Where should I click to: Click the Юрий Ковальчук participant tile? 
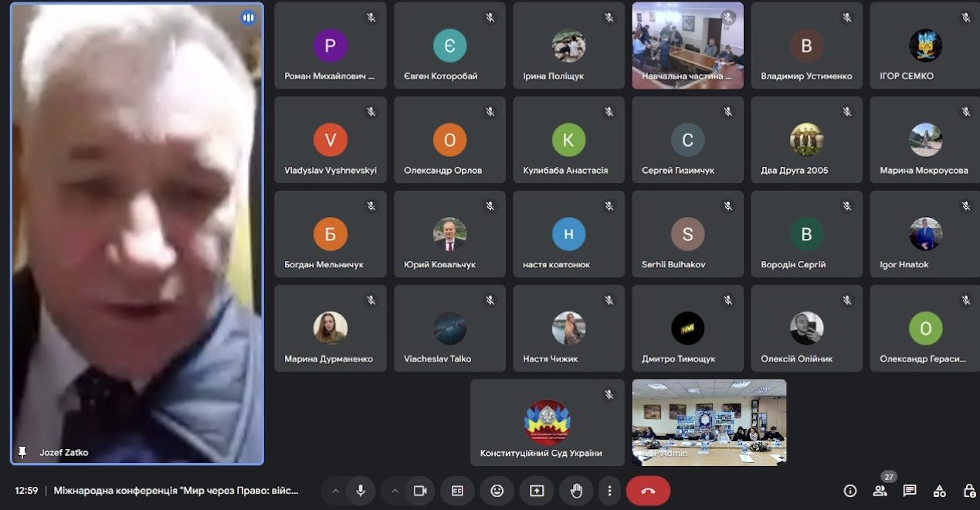pyautogui.click(x=449, y=234)
